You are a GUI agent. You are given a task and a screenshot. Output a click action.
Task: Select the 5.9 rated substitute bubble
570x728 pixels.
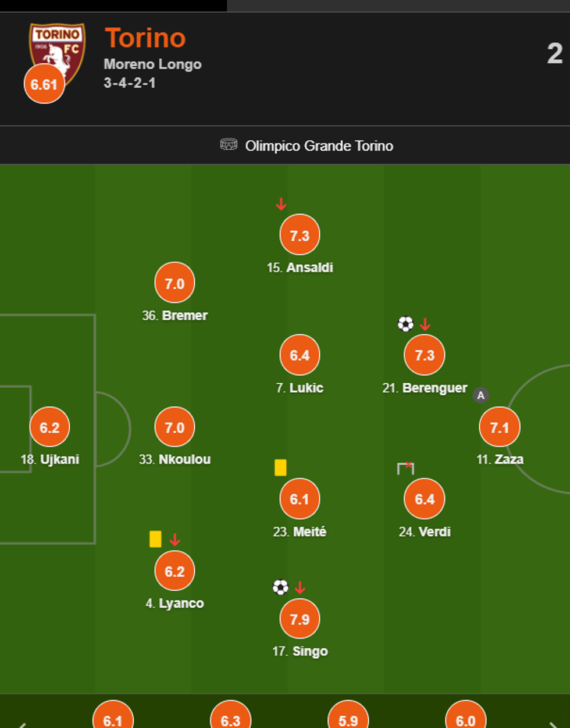348,719
